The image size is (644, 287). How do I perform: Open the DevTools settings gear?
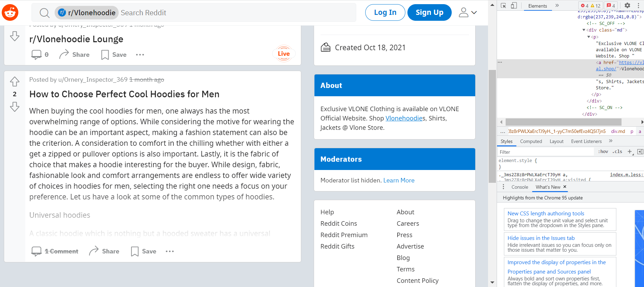(627, 6)
